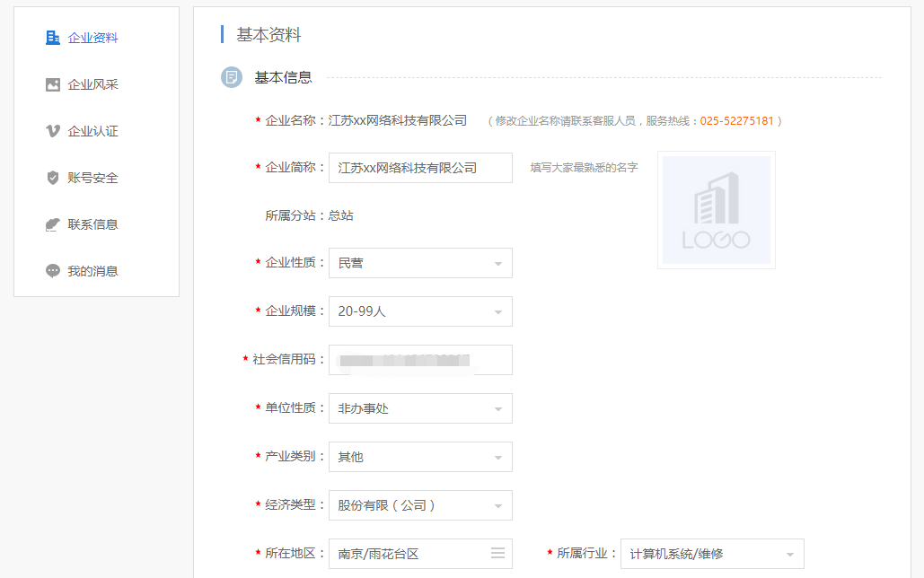This screenshot has height=578, width=924.
Task: Go to 企业风采 menu item
Action: tap(93, 84)
